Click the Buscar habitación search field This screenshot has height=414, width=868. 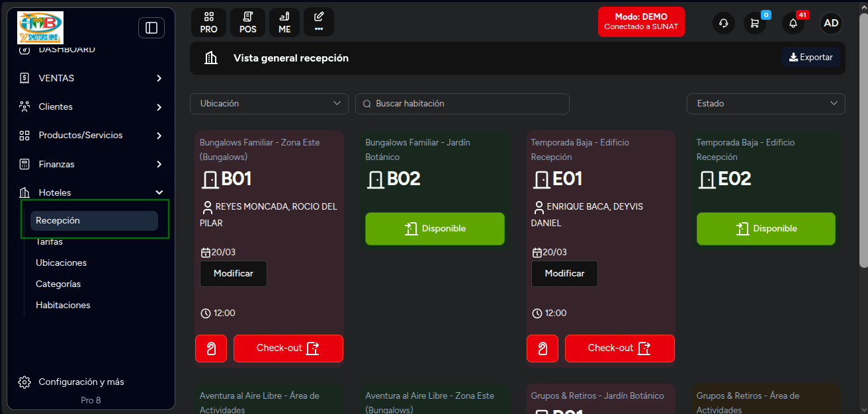click(462, 104)
